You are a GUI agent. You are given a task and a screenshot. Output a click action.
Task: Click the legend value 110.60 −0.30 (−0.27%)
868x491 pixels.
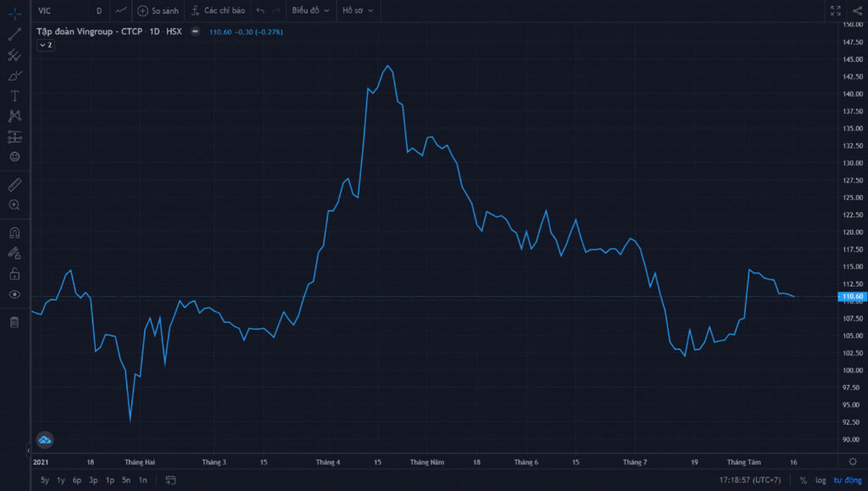pyautogui.click(x=246, y=32)
